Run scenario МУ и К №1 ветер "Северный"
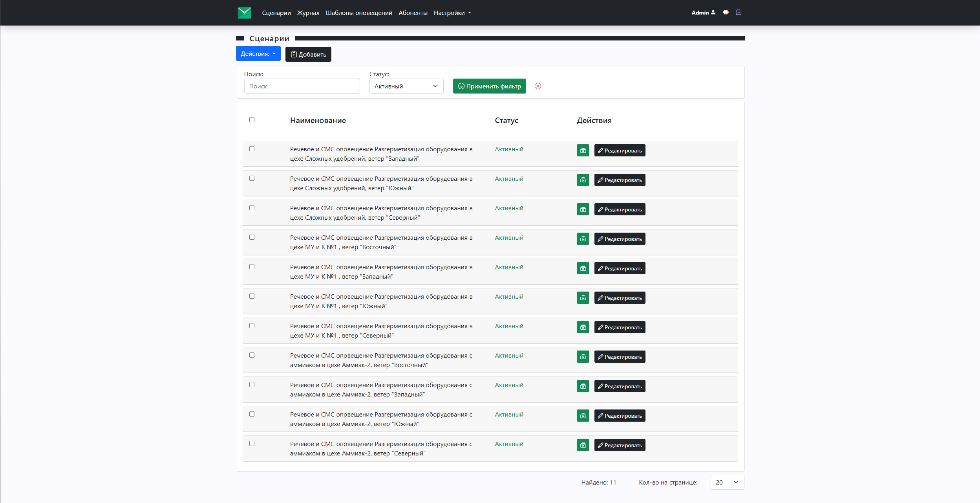 click(583, 327)
